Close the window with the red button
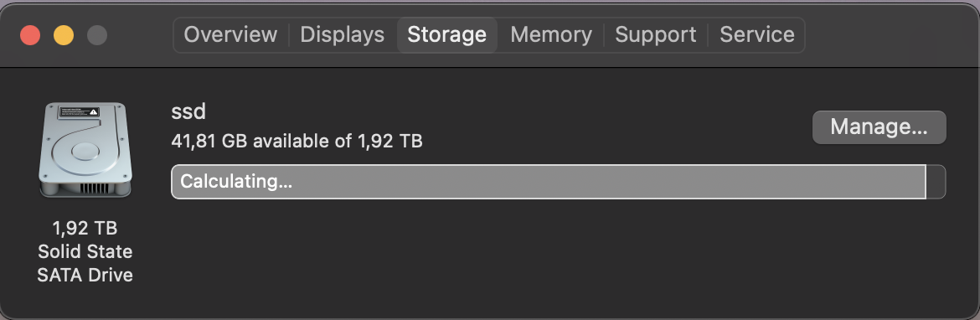Viewport: 980px width, 320px height. click(31, 35)
